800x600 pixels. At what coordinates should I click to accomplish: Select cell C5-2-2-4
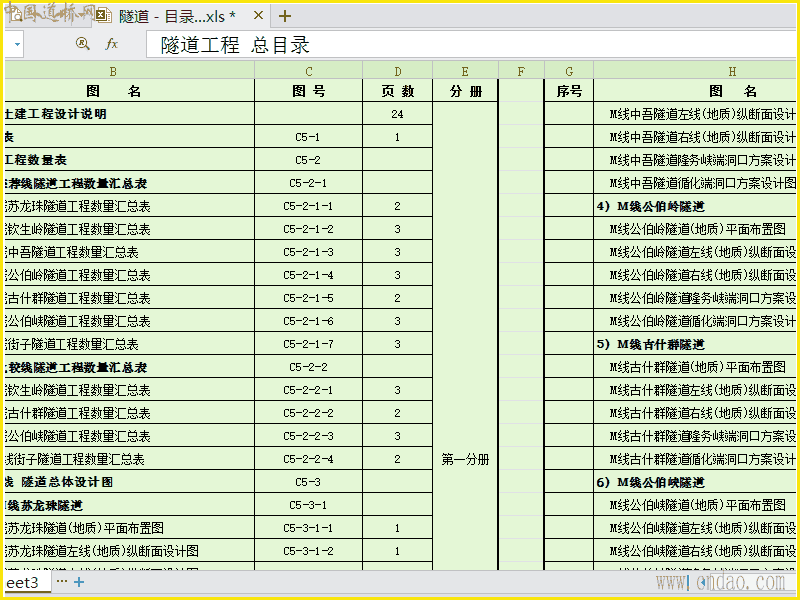(308, 459)
